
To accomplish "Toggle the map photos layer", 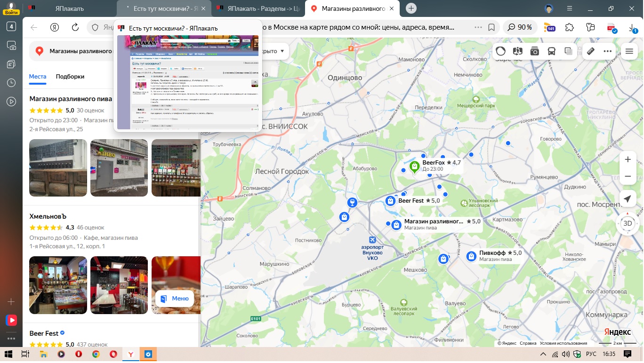I will coord(534,51).
